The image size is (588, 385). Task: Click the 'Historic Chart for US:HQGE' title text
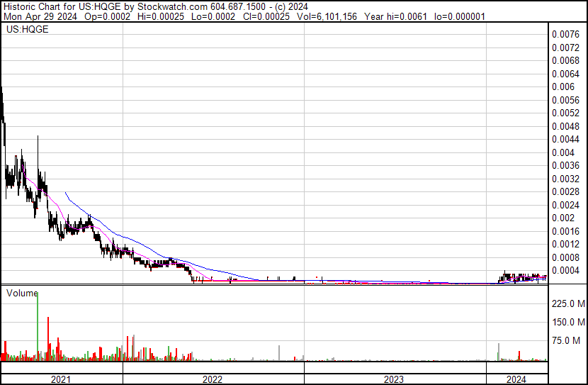click(x=62, y=6)
